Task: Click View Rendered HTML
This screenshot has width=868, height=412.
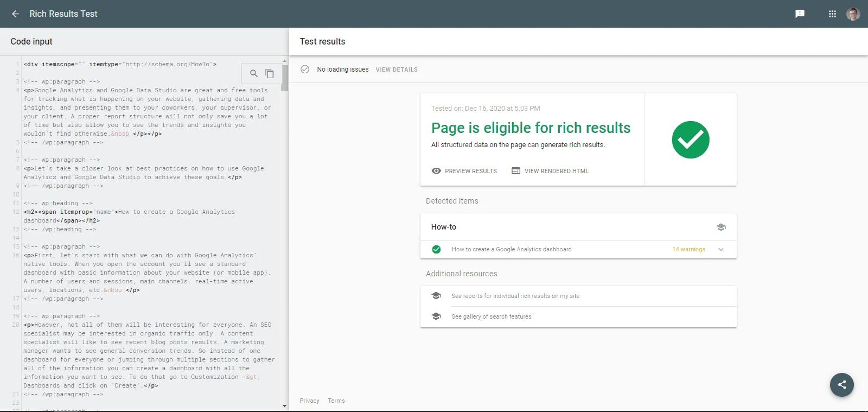Action: pyautogui.click(x=556, y=171)
